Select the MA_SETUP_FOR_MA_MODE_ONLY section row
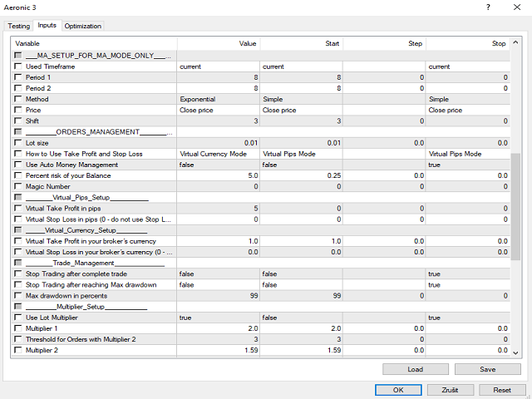 pos(261,56)
